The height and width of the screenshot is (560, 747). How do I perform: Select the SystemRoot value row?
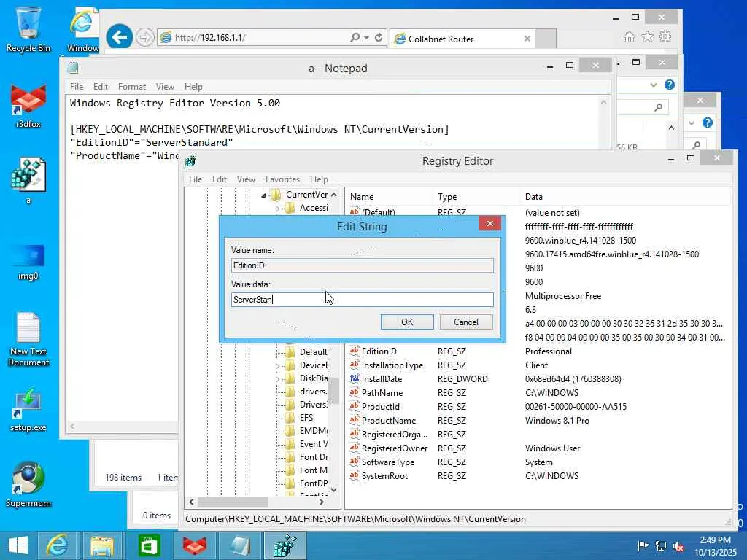coord(384,475)
